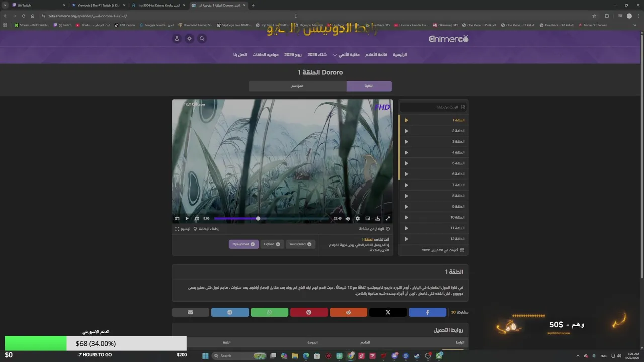Switch to the Viewbots browser tab
The height and width of the screenshot is (362, 644).
(x=98, y=5)
